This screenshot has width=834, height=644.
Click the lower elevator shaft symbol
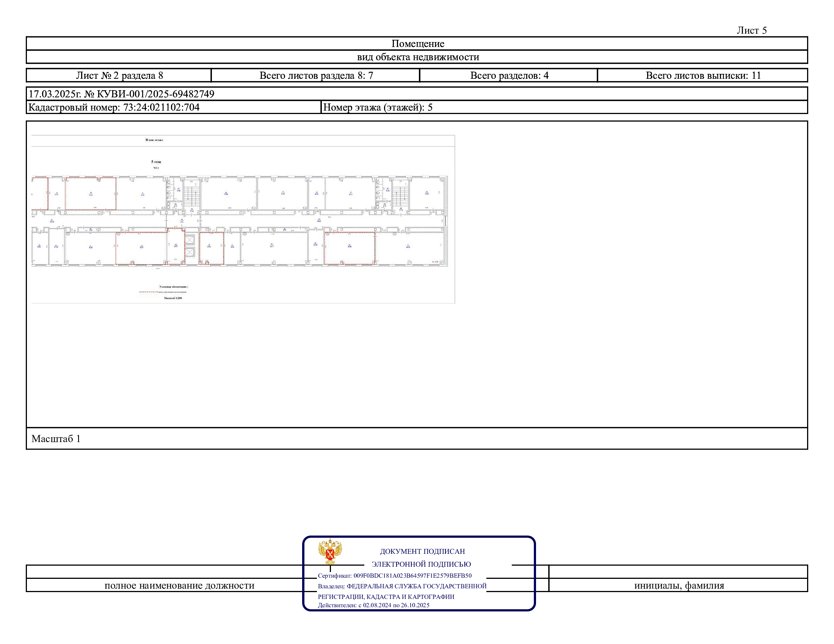(x=190, y=252)
